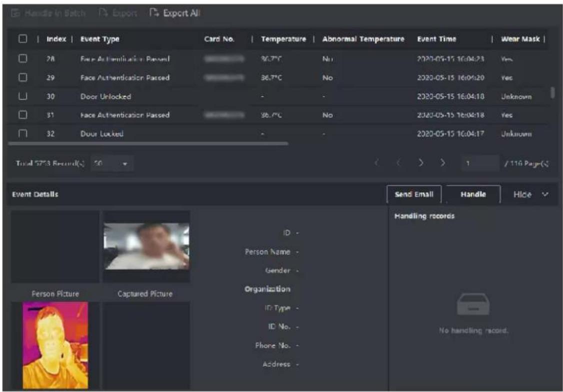The width and height of the screenshot is (563, 392).
Task: Check the box for index 29 row
Action: coord(22,77)
